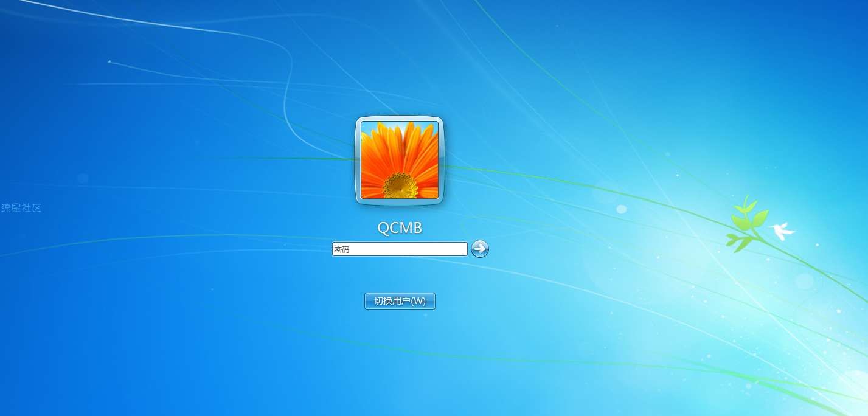The image size is (868, 416).
Task: Click the password input field
Action: click(x=400, y=249)
